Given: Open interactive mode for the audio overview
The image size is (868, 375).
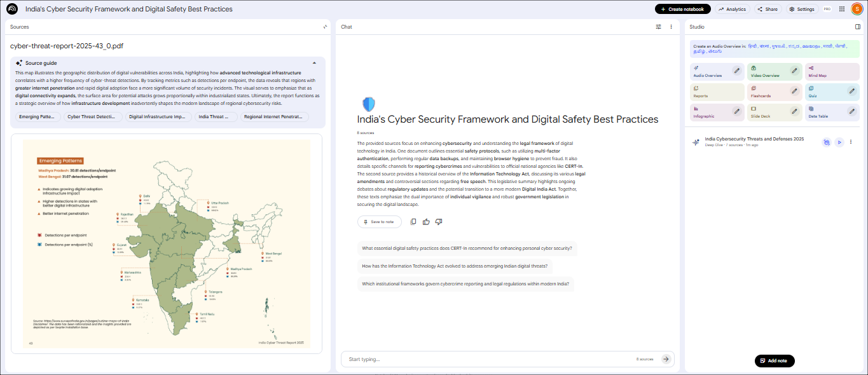Looking at the screenshot, I should point(827,142).
